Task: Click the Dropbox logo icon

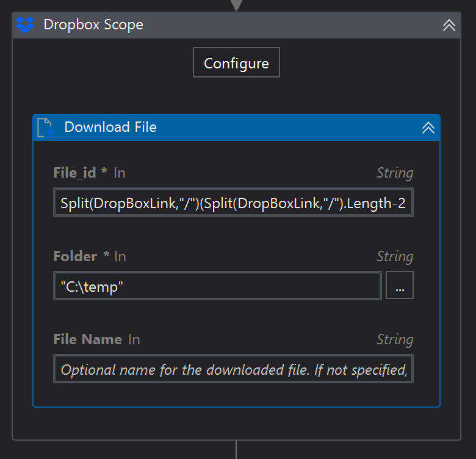Action: coord(25,25)
